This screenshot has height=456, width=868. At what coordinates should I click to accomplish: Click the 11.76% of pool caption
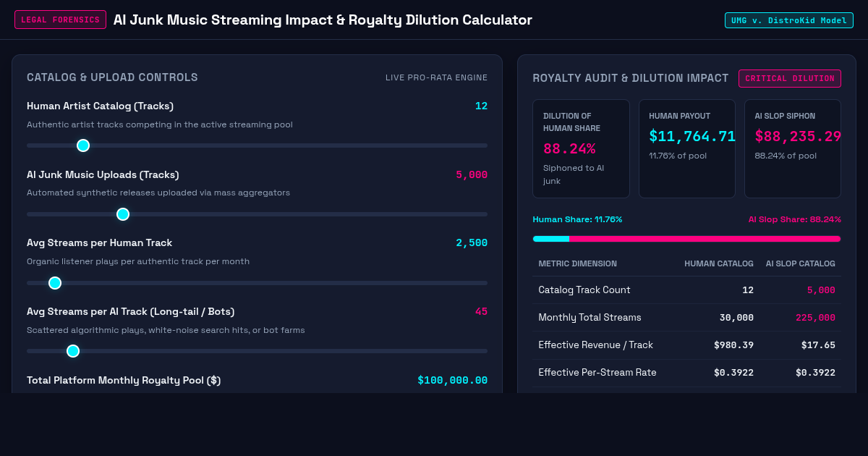pyautogui.click(x=678, y=156)
